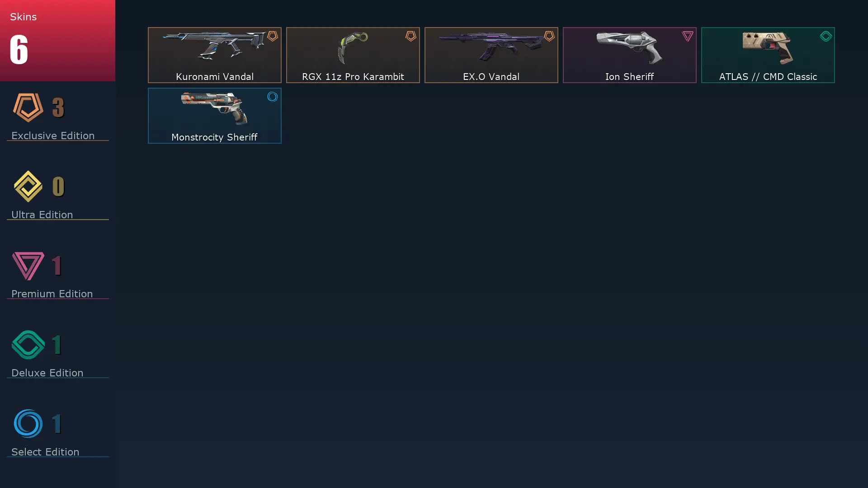Open the Kuronami Vandal skin card
The image size is (868, 488).
tap(214, 55)
